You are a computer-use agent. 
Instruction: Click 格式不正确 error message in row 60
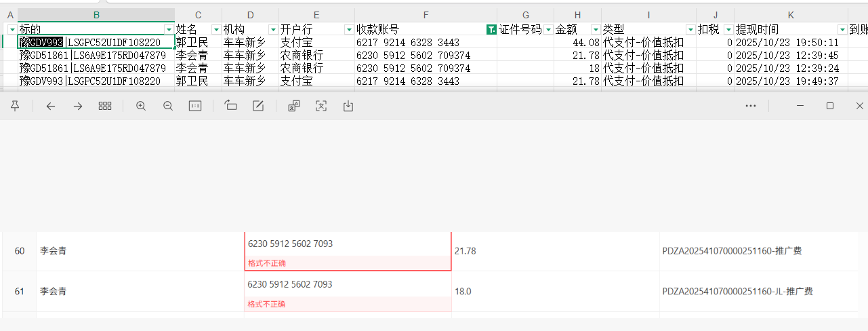click(x=267, y=263)
